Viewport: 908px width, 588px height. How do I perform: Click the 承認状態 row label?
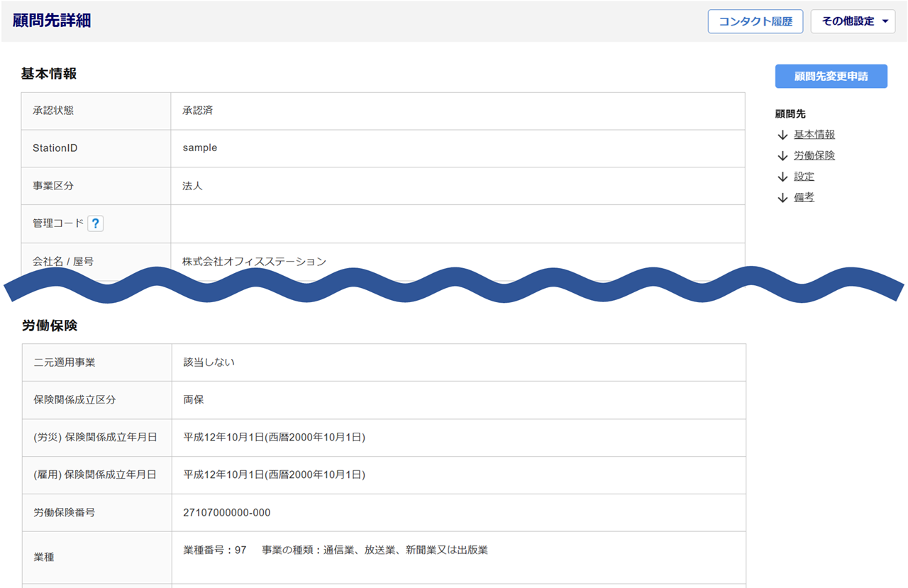tap(53, 111)
